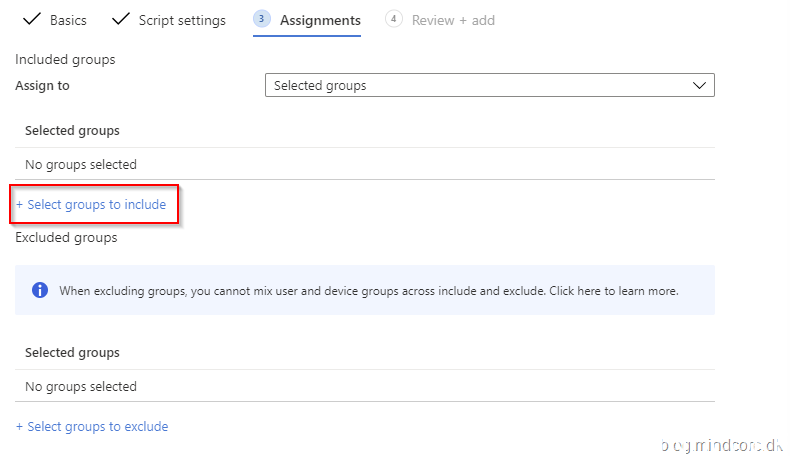Click the step 4 circle icon

(394, 19)
